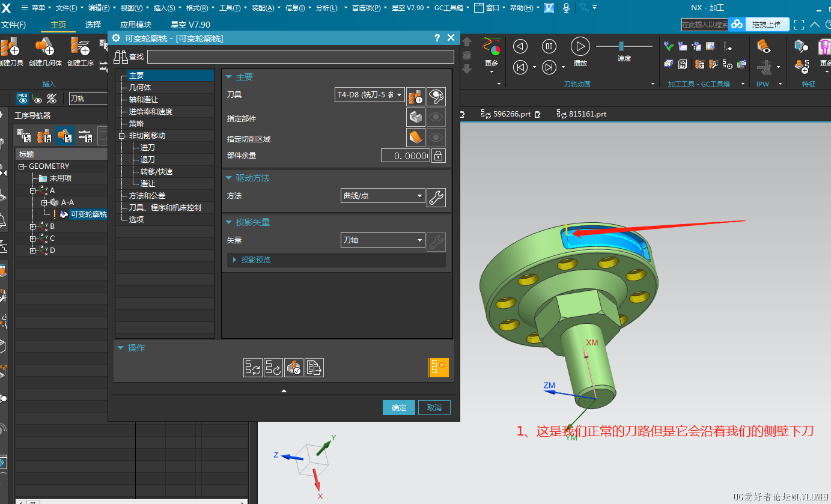Screen dimensions: 831x504
Task: Click the 取消 button
Action: pyautogui.click(x=434, y=407)
